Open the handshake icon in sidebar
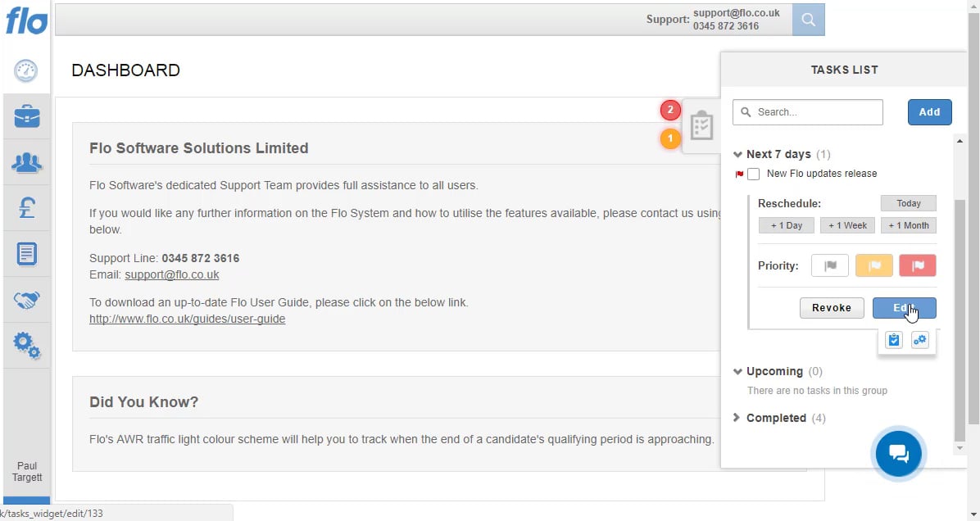Image resolution: width=980 pixels, height=521 pixels. point(26,300)
